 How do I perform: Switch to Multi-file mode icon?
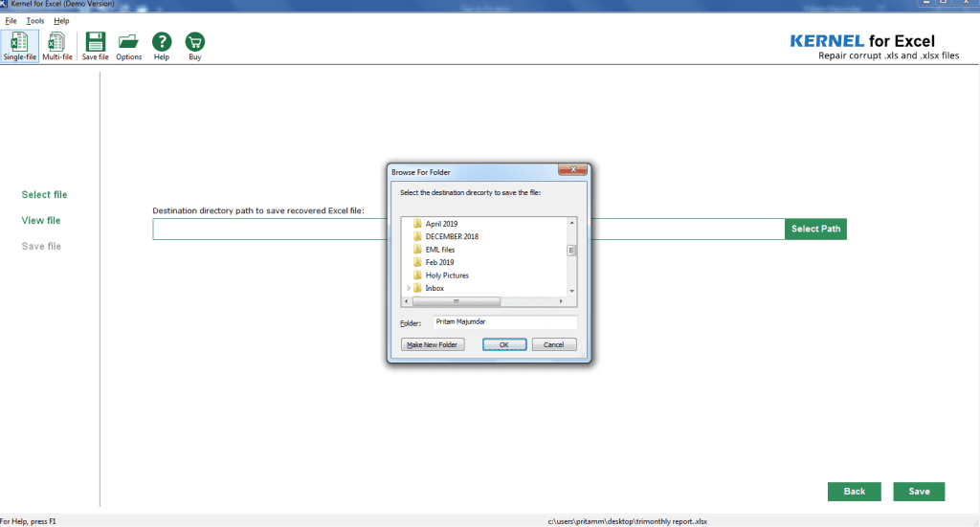pyautogui.click(x=57, y=45)
